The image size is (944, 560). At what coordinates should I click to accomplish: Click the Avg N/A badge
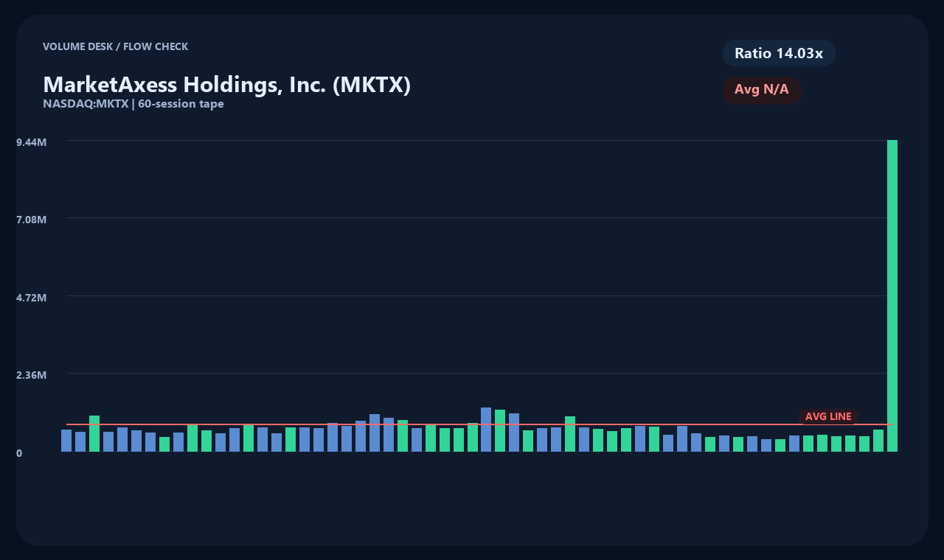tap(762, 90)
